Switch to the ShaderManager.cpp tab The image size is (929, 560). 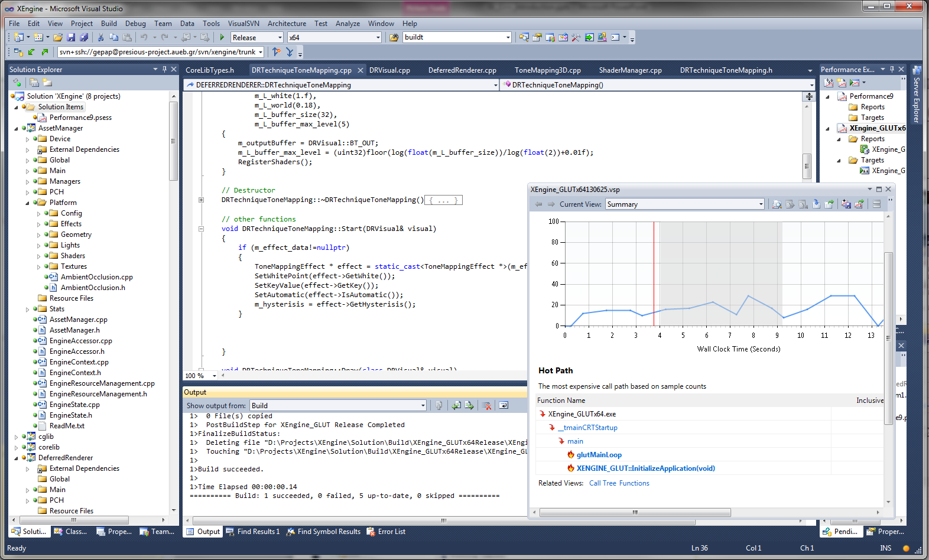pos(630,70)
